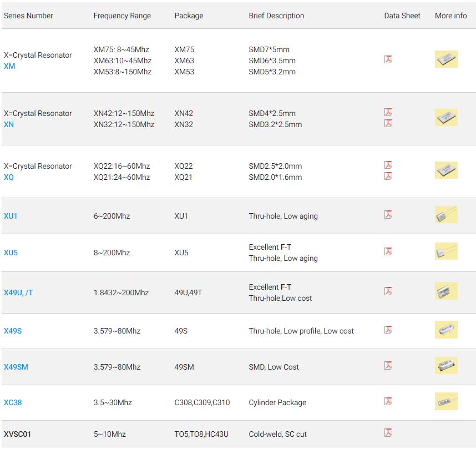Image resolution: width=476 pixels, height=449 pixels.
Task: Open PDF data sheet for X49U, /T
Action: [388, 291]
